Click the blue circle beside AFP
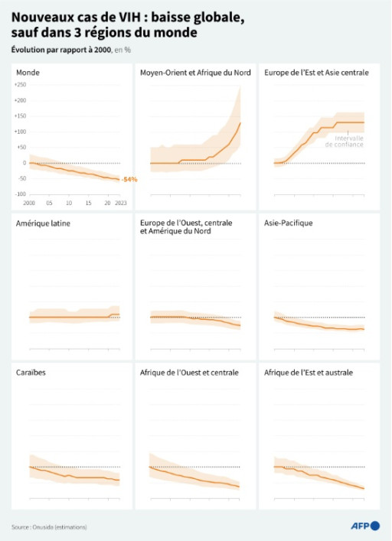Screen dimensions: 392x541 pos(375,526)
